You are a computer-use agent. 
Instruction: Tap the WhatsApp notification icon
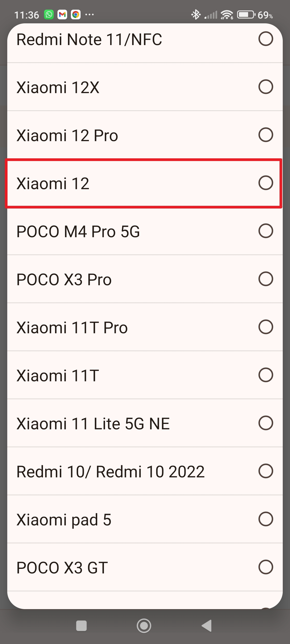(49, 14)
